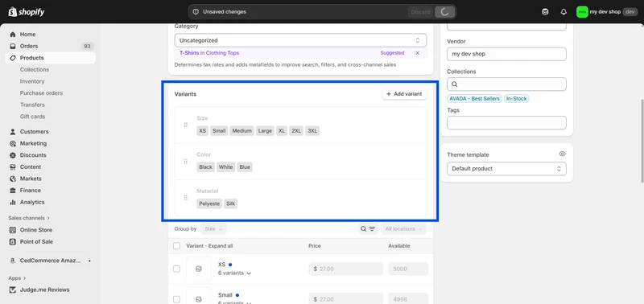
Task: Click the Judge.me Reviews app icon
Action: 13,290
